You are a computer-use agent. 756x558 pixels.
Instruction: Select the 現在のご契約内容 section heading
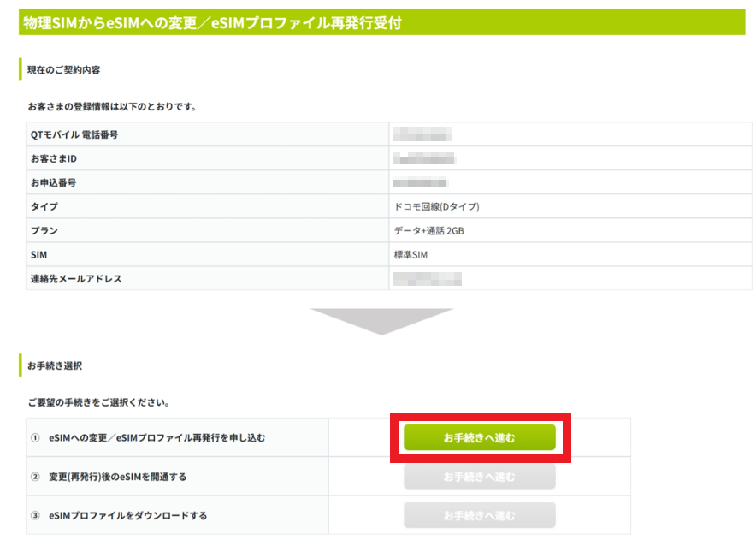tap(69, 69)
